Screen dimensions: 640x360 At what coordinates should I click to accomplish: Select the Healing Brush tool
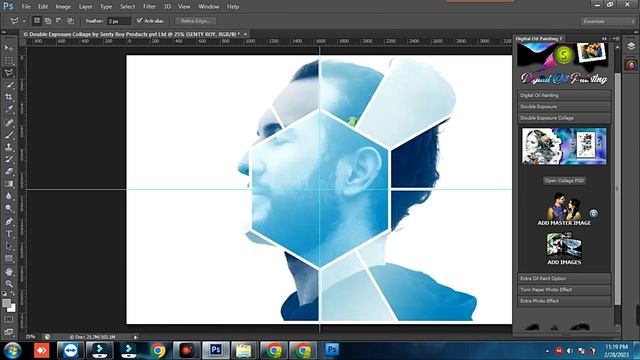[x=9, y=122]
